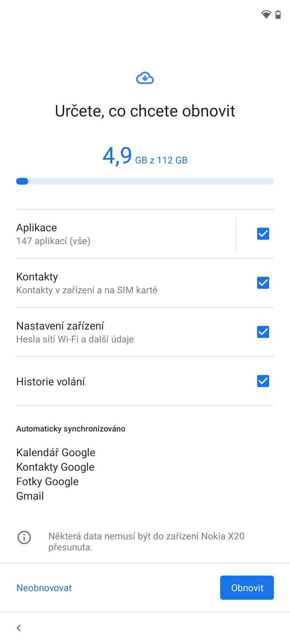The width and height of the screenshot is (290, 644).
Task: Open the Kontakty row details
Action: 113,282
